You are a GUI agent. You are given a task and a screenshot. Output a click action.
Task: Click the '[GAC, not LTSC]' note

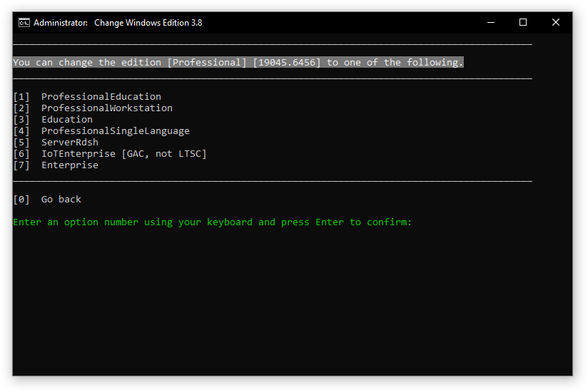163,154
